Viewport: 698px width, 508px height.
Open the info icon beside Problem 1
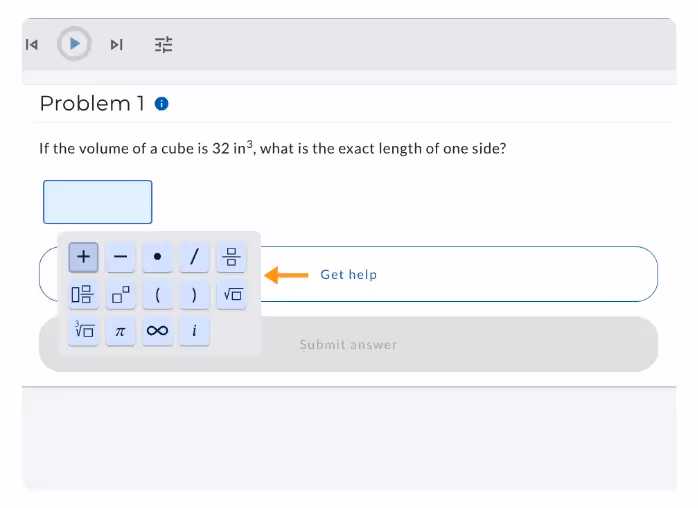pyautogui.click(x=161, y=104)
